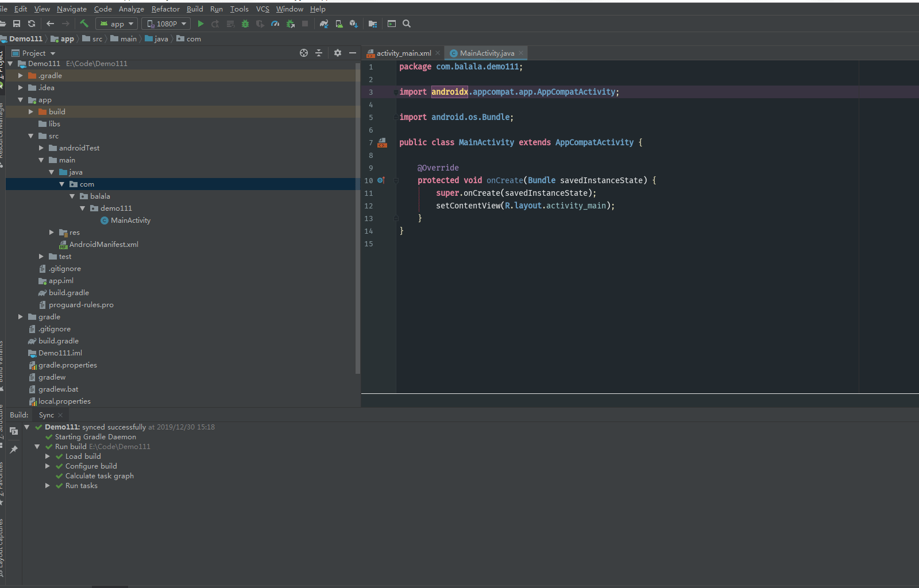
Task: Click the Search Everywhere magnifier icon
Action: click(407, 24)
